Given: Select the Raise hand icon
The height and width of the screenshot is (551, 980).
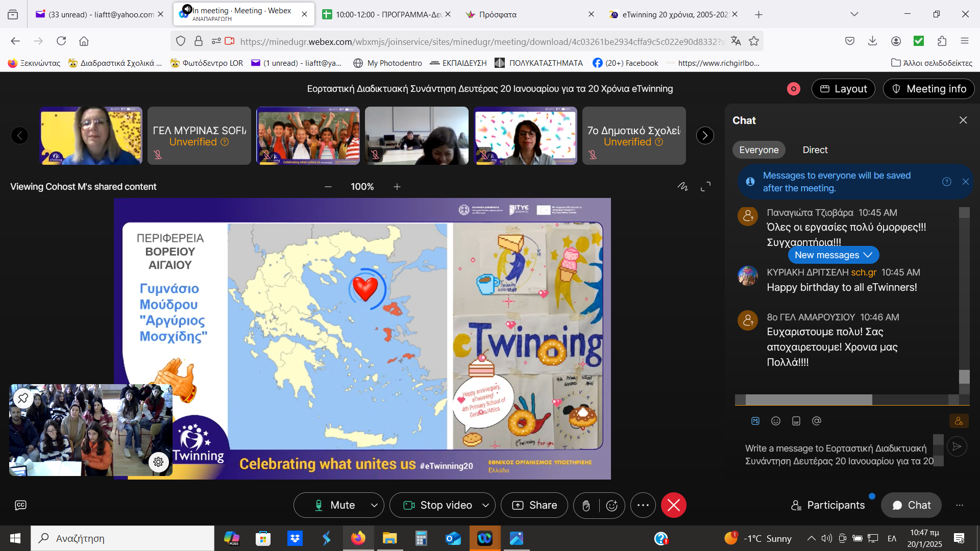Looking at the screenshot, I should tap(586, 505).
